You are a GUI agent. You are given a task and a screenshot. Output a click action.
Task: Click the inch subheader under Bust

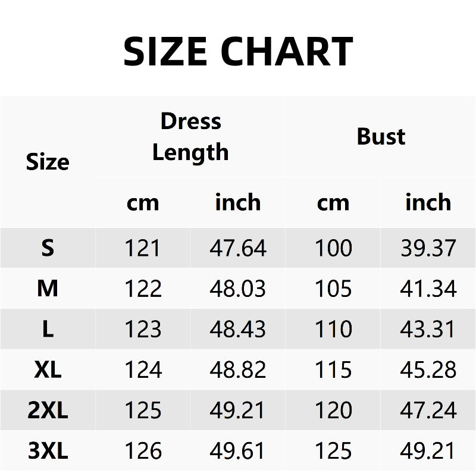coord(428,202)
